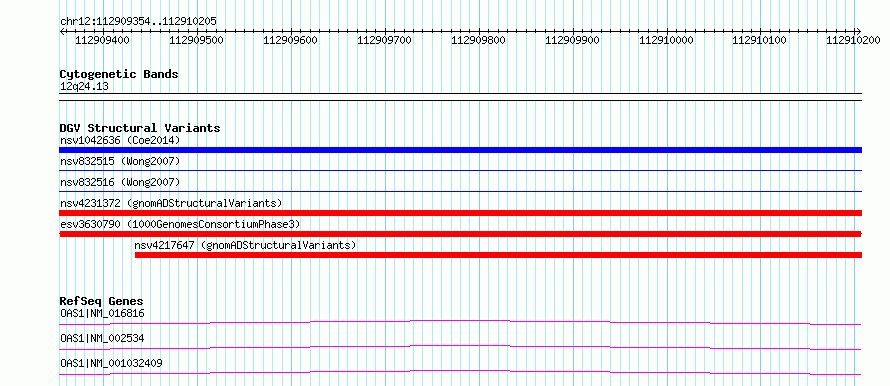Viewport: 890px width, 386px height.
Task: Click the nsv1042636 (Coe2014) variant label
Action: (119, 140)
